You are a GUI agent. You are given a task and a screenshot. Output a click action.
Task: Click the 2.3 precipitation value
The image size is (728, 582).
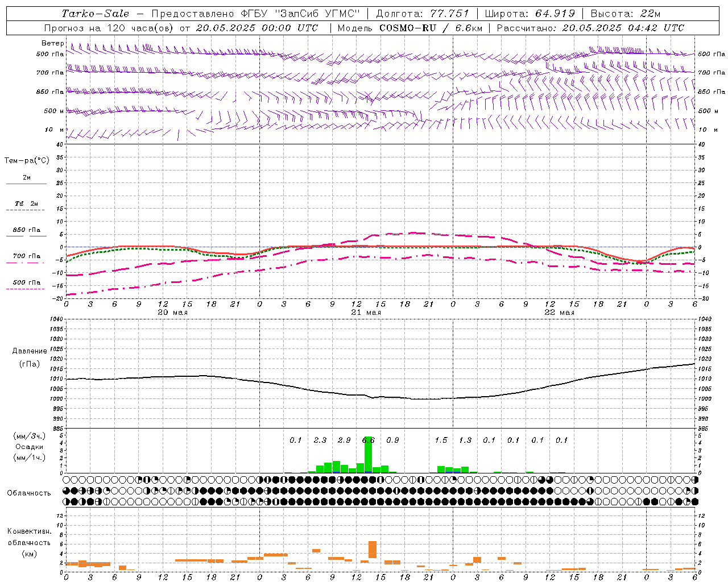tap(320, 440)
